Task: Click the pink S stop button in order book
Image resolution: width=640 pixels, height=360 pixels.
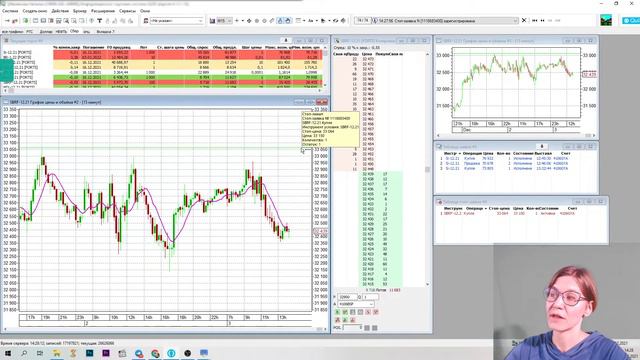Action: (x=368, y=312)
